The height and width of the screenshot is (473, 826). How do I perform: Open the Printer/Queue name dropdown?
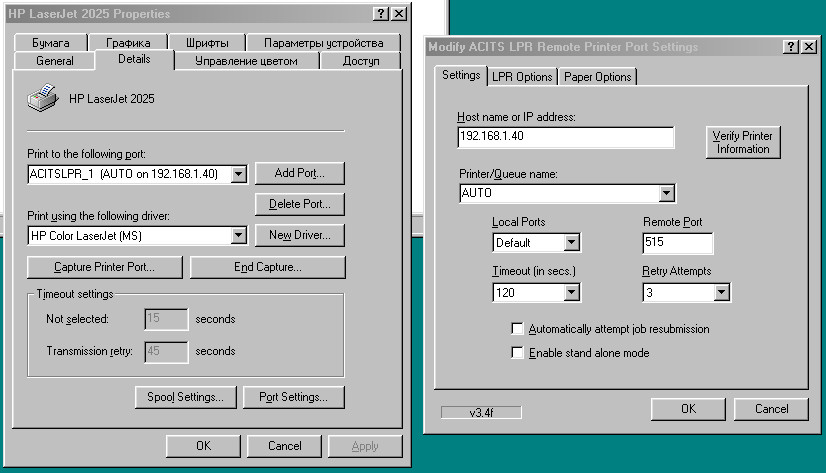[x=666, y=193]
